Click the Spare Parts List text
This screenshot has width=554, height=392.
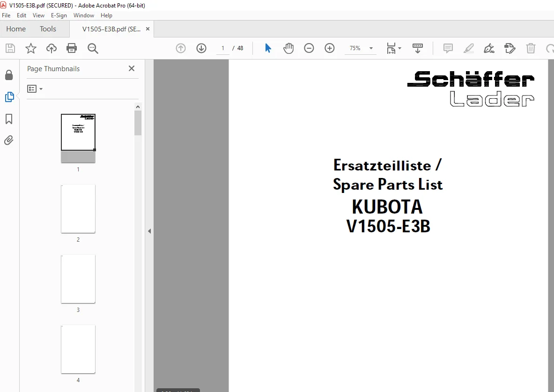[x=388, y=185]
